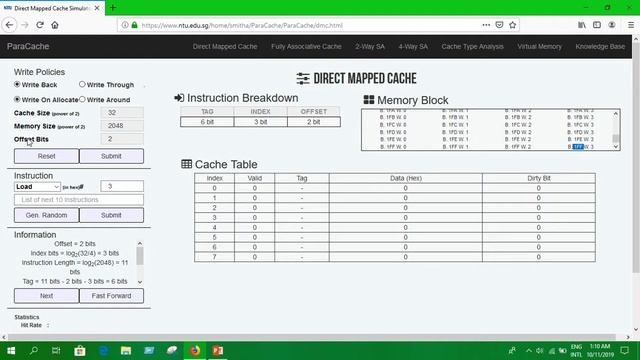
Task: Open Windows search from taskbar
Action: click(x=33, y=351)
